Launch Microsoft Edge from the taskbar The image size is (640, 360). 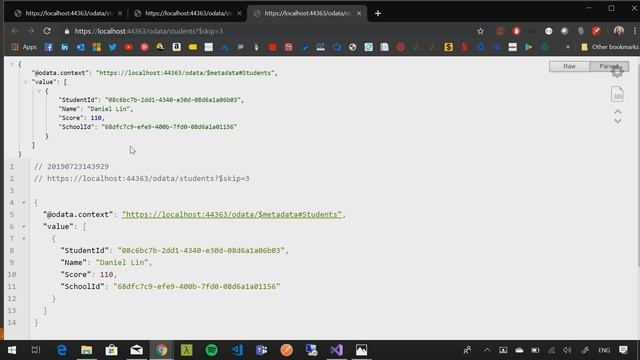click(x=62, y=350)
